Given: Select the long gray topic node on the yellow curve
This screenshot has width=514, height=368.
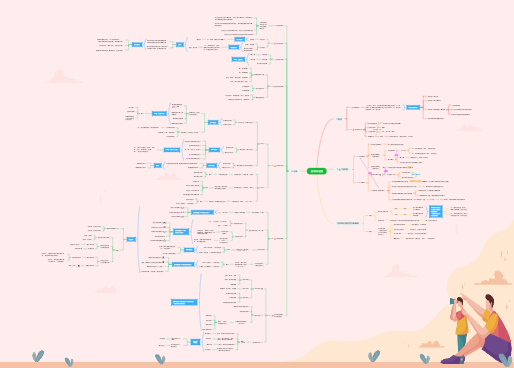Looking at the screenshot, I should tap(348, 223).
